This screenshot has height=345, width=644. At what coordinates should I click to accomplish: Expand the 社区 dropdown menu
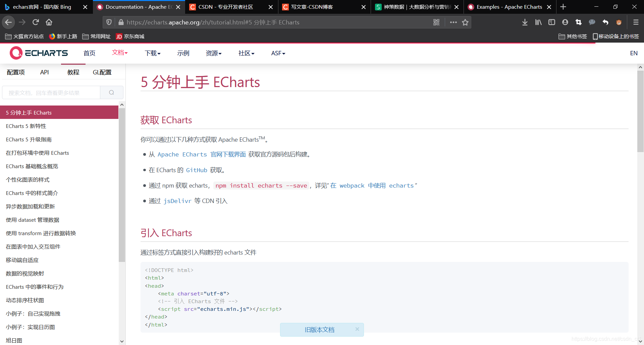point(247,53)
